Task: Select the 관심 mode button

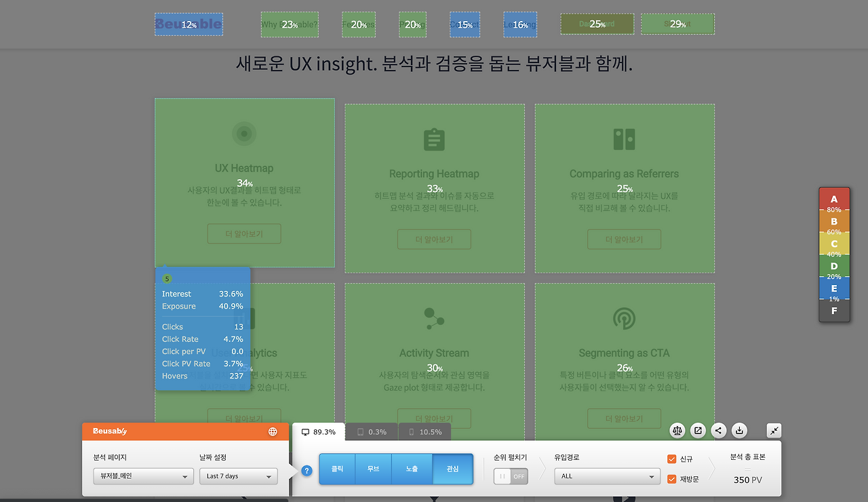Action: pos(453,468)
